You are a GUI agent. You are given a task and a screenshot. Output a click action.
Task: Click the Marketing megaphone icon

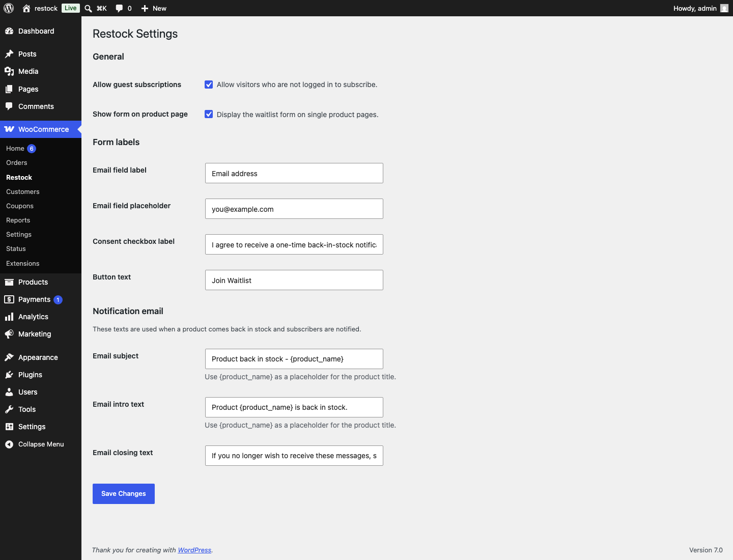9,334
